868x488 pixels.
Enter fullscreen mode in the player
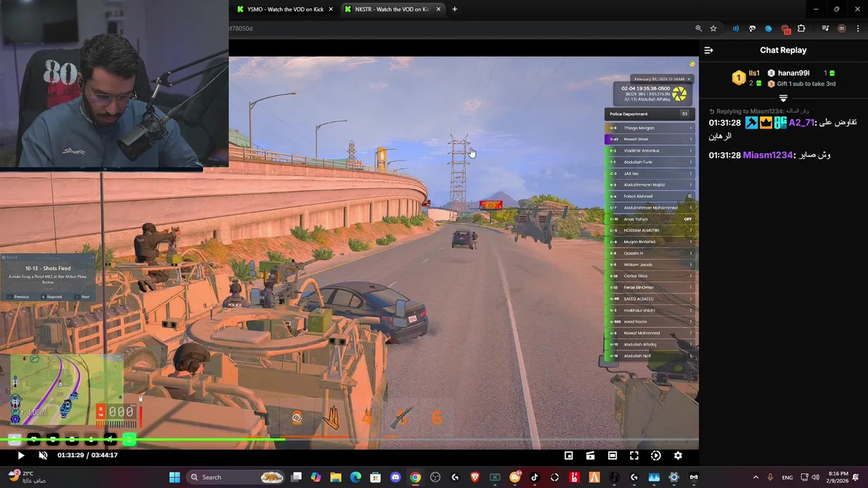click(634, 455)
